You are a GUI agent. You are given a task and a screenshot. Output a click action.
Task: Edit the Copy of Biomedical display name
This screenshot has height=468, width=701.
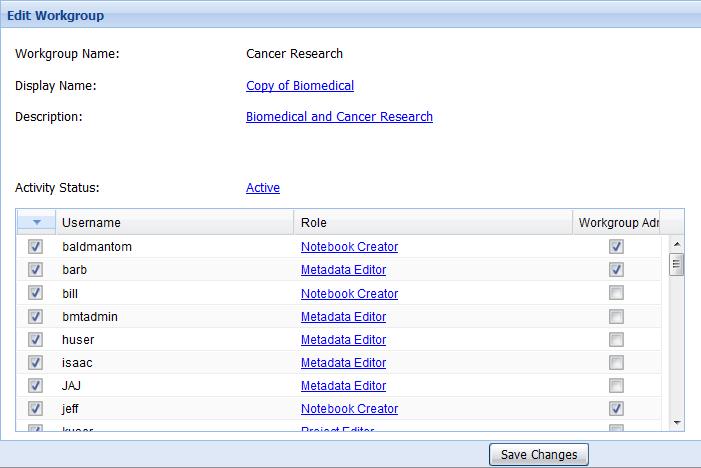tap(300, 86)
